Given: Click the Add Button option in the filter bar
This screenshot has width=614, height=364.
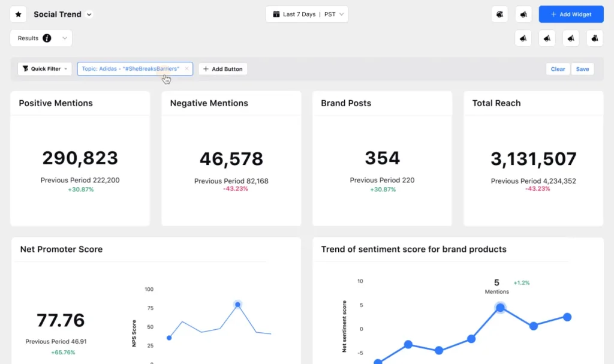Looking at the screenshot, I should (x=223, y=69).
